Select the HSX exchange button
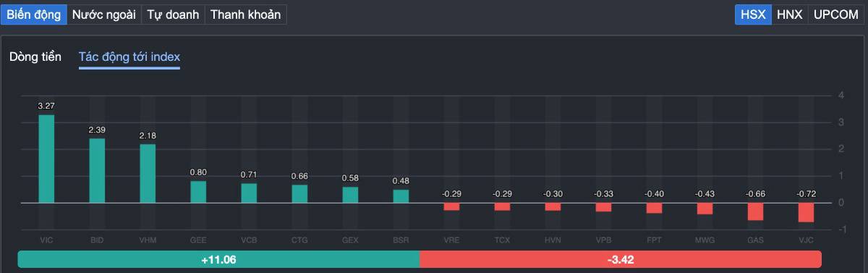Viewport: 868px width, 273px height. coord(754,14)
